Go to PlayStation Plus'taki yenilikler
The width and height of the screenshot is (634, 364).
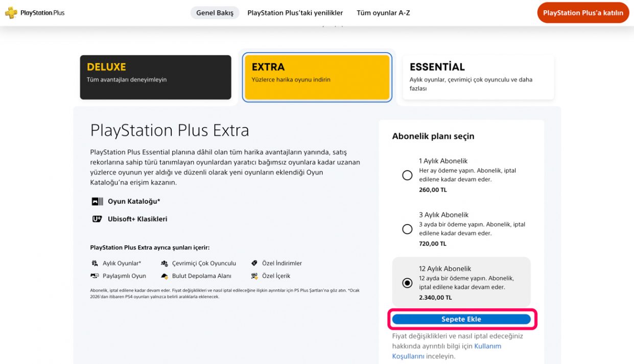click(x=295, y=13)
